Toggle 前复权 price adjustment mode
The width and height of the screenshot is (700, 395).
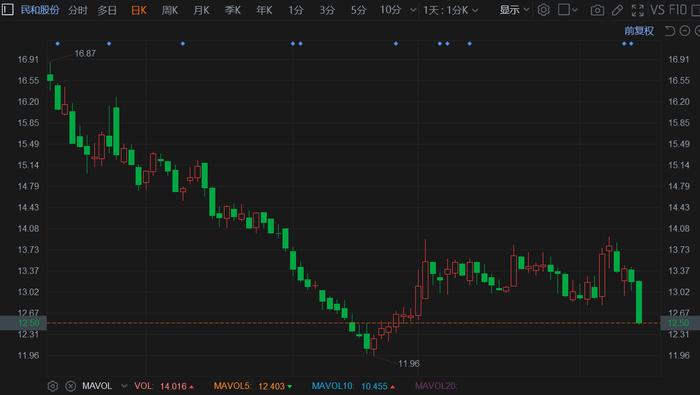(639, 31)
